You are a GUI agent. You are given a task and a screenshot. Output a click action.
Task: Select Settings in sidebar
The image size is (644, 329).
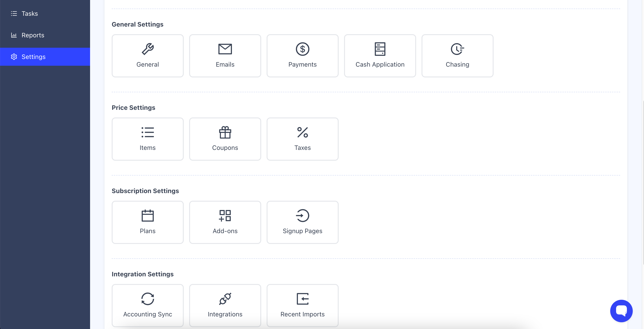click(33, 57)
